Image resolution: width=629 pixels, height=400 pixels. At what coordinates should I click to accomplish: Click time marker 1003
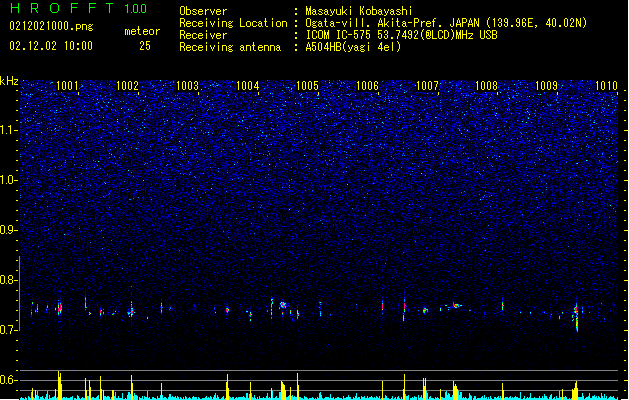point(187,86)
